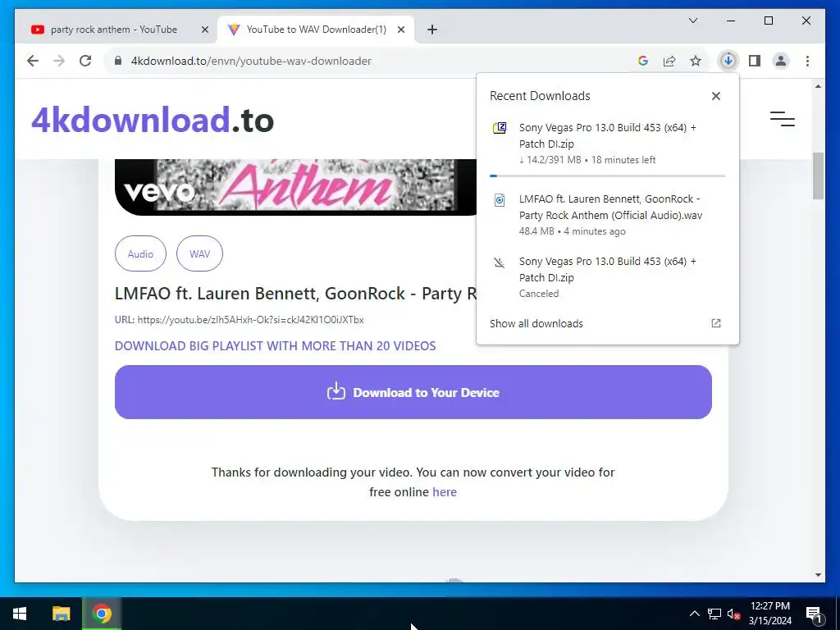Close the party rock anthem tab
Screen dimensions: 840x630
point(204,30)
